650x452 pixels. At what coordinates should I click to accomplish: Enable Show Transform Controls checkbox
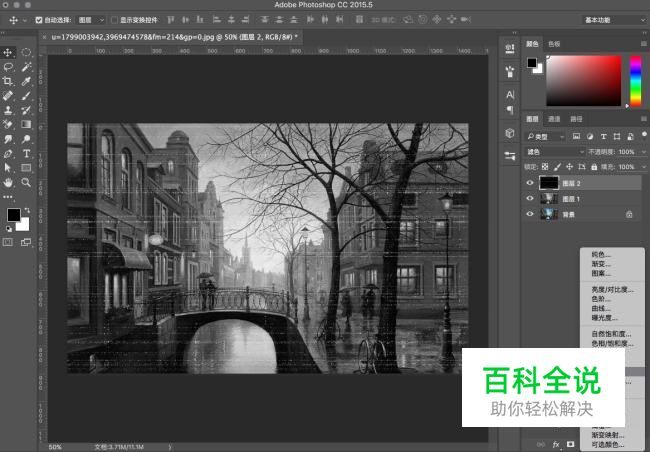pyautogui.click(x=114, y=20)
